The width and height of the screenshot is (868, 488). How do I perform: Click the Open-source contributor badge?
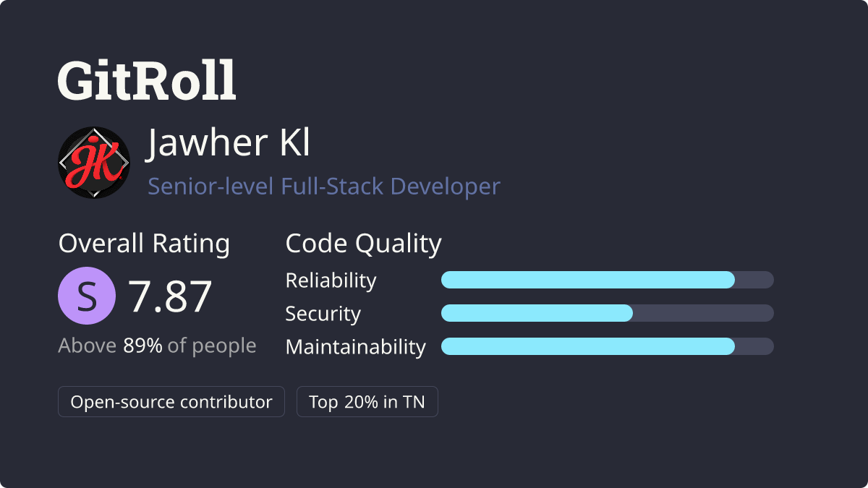pos(171,402)
